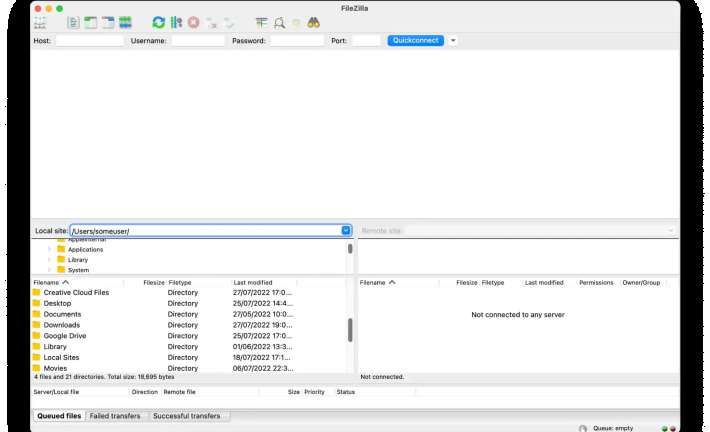Image resolution: width=710 pixels, height=432 pixels.
Task: Click the Reconnect to last server icon
Action: [x=229, y=23]
